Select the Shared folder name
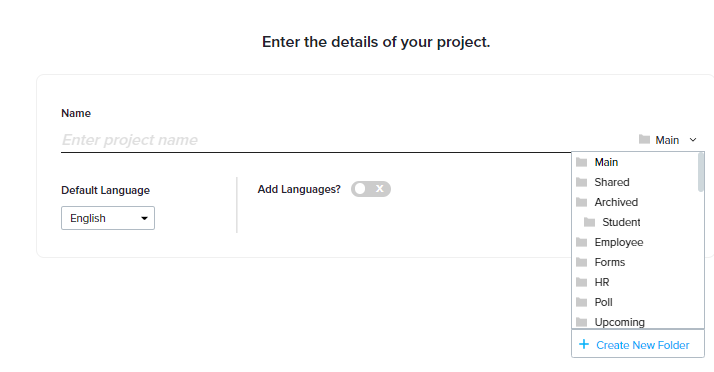The image size is (714, 372). click(612, 182)
